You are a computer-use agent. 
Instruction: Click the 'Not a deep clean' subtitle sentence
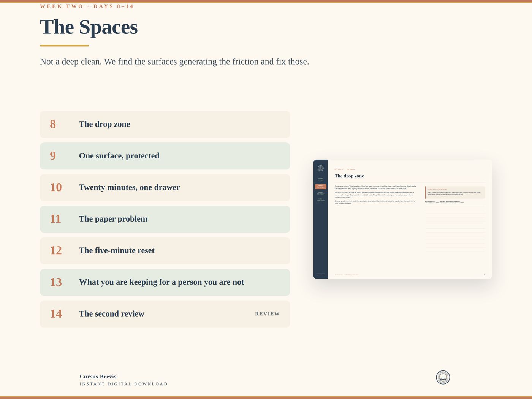pyautogui.click(x=174, y=62)
